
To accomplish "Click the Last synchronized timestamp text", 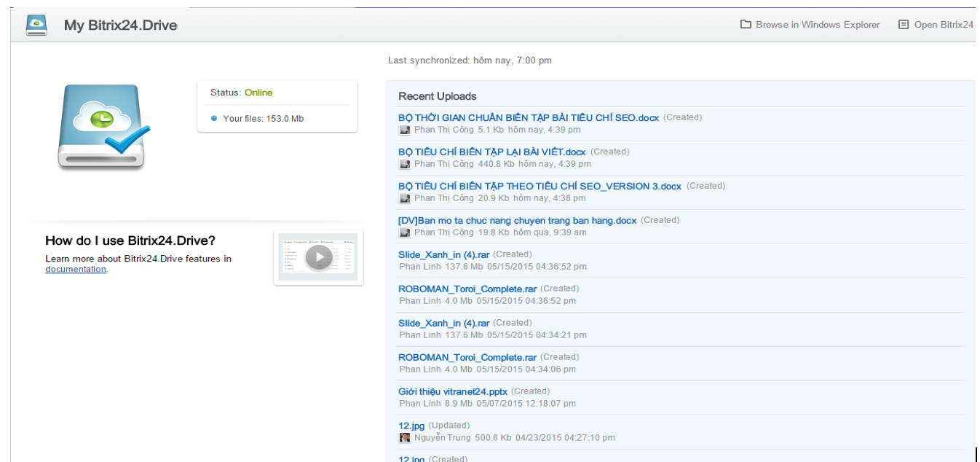I will tap(470, 60).
